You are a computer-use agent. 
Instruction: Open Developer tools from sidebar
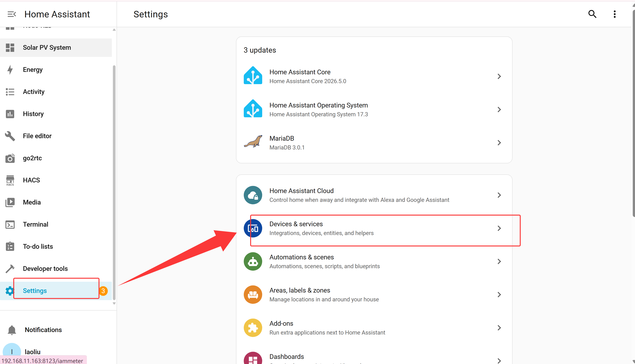click(x=56, y=269)
